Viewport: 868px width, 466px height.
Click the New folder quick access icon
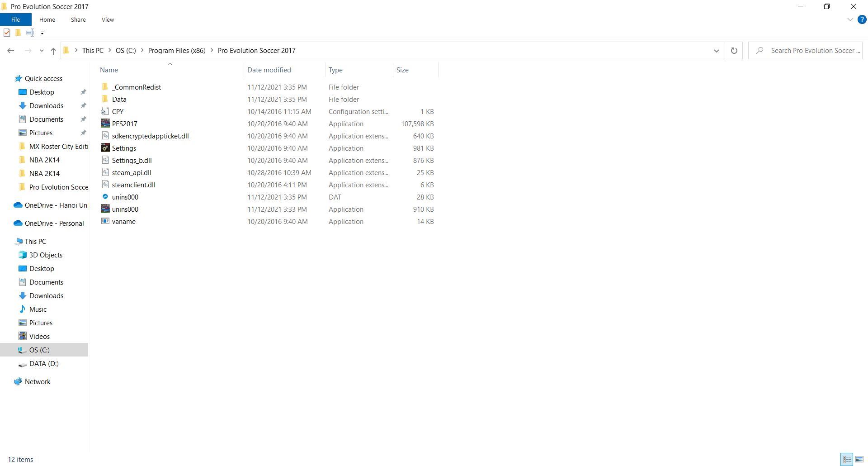tap(18, 33)
